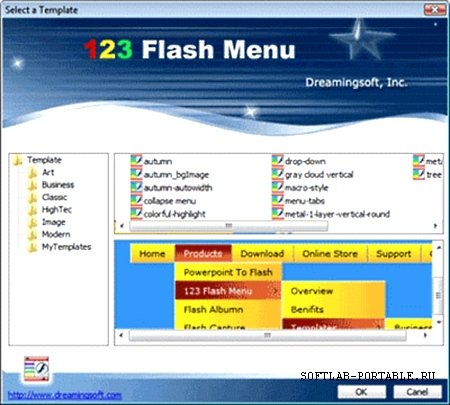The height and width of the screenshot is (405, 450).
Task: Select the Business folder label in tree
Action: coord(58,185)
